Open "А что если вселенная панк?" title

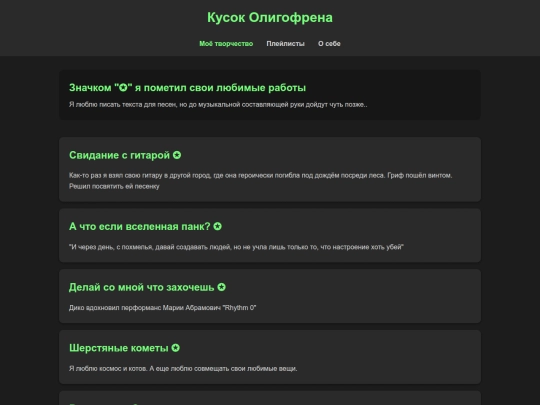139,227
